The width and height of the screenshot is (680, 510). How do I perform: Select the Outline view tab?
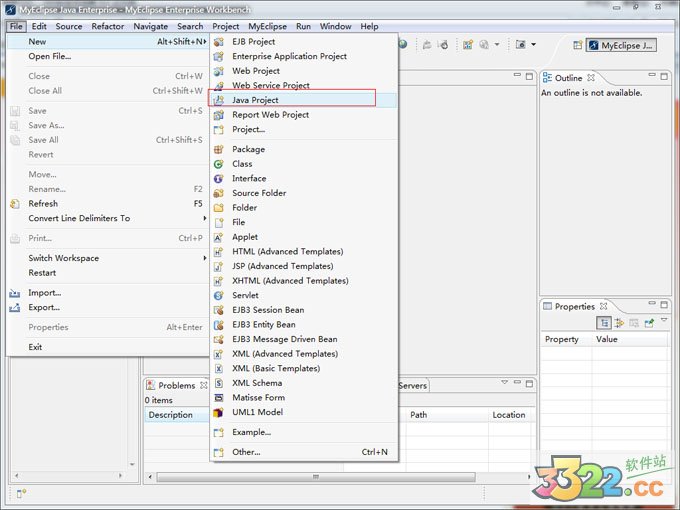tap(568, 78)
